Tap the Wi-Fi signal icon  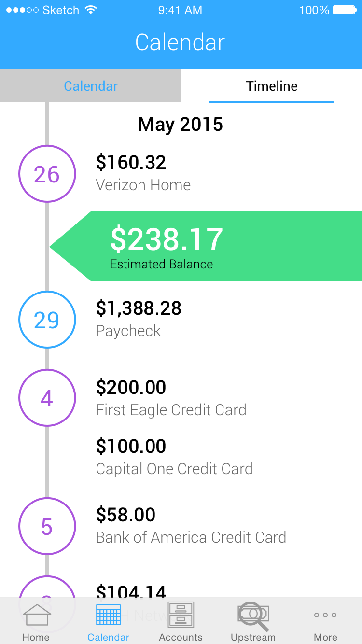point(90,10)
